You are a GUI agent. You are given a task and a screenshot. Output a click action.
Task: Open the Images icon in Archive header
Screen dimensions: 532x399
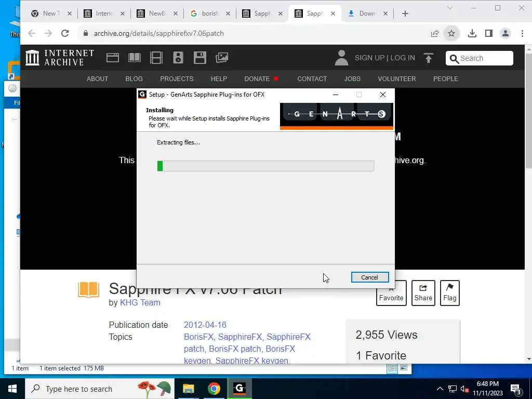tap(221, 58)
